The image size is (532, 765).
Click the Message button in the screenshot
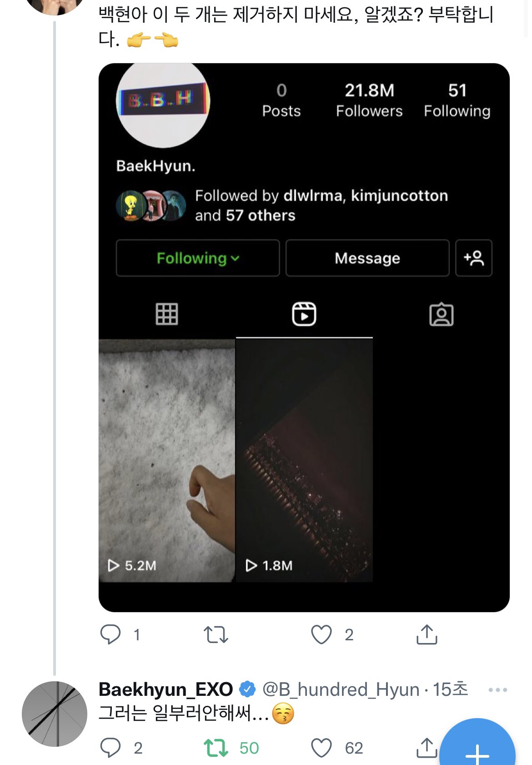pos(367,258)
